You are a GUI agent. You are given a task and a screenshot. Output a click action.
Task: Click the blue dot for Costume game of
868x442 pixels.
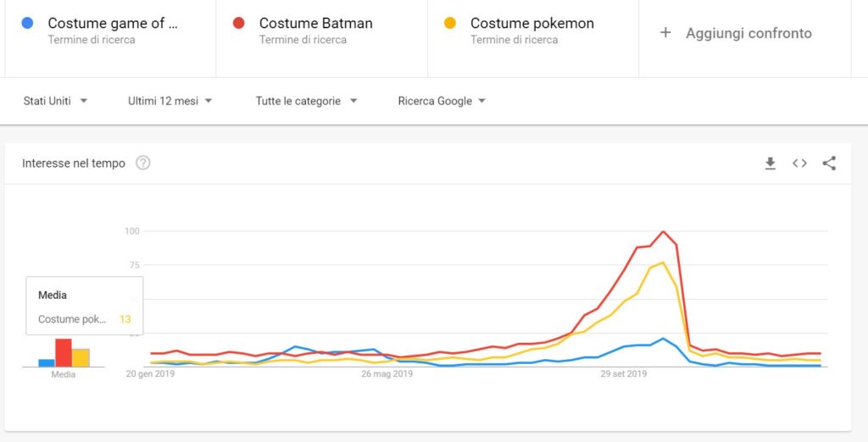[29, 24]
